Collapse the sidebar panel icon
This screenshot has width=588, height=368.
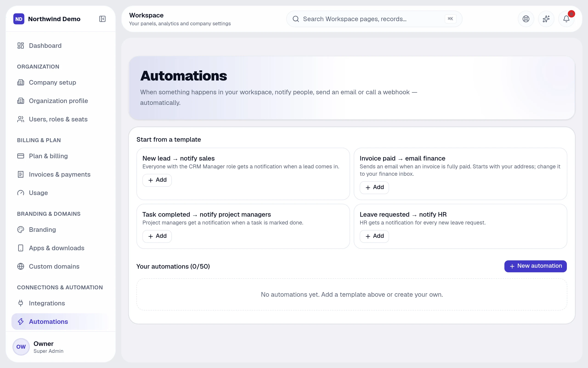point(102,19)
